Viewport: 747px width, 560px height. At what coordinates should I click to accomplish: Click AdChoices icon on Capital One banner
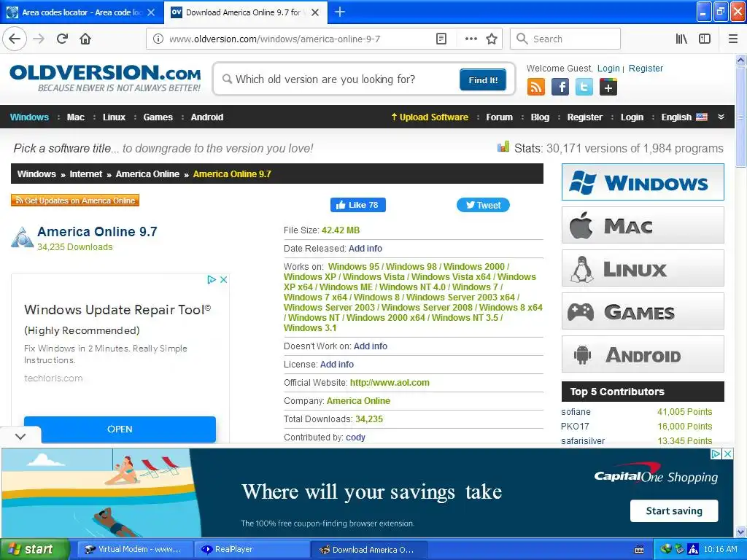[x=716, y=454]
